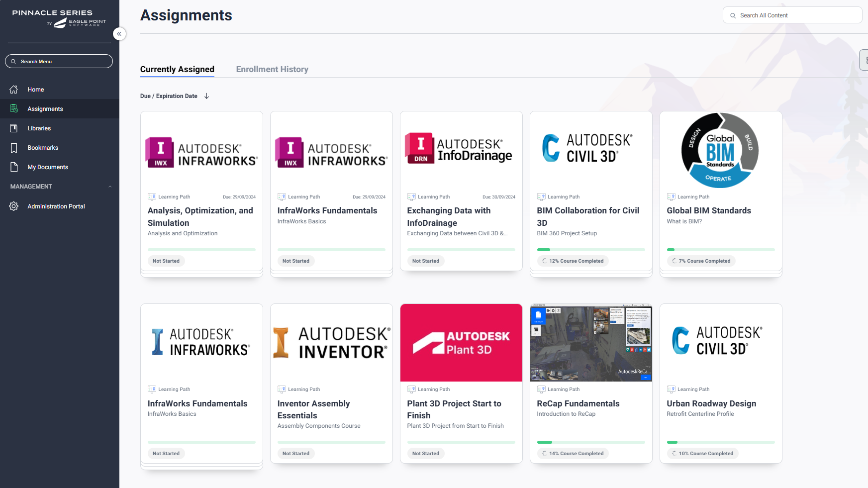Click the magnifier icon in Search Menu
The width and height of the screenshot is (868, 488).
coord(13,62)
